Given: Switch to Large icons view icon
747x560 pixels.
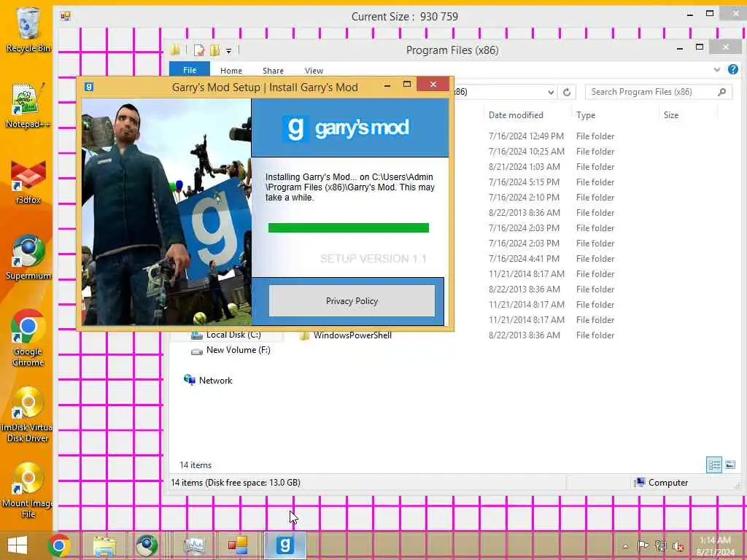Looking at the screenshot, I should pyautogui.click(x=730, y=464).
